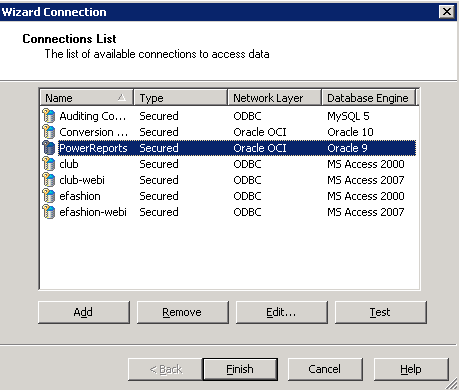Viewport: 459px width, 390px height.
Task: Click ODBC in the club row
Action: (x=247, y=164)
